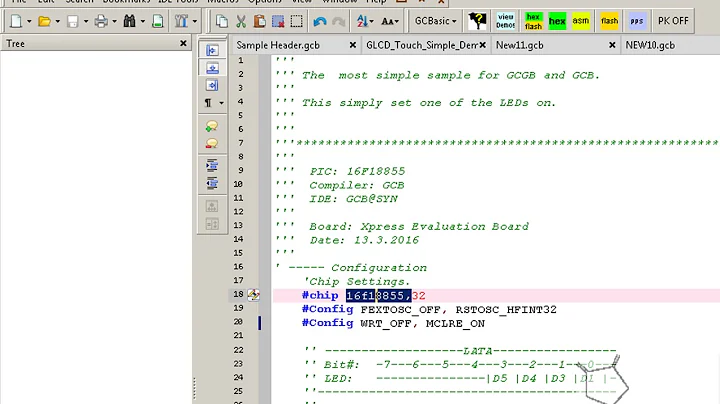
Task: Click the line number 9 in gutter
Action: coord(241,170)
